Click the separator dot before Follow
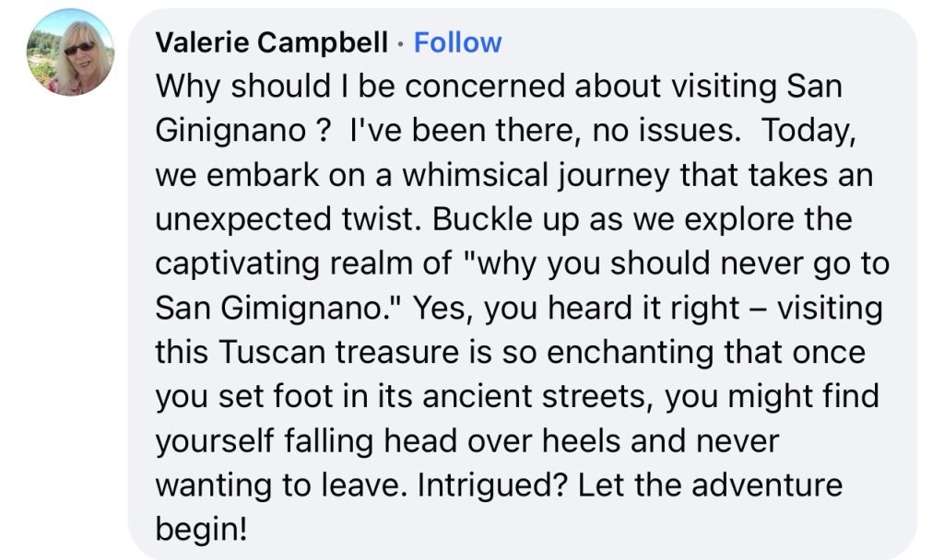This screenshot has height=560, width=944. coord(400,43)
